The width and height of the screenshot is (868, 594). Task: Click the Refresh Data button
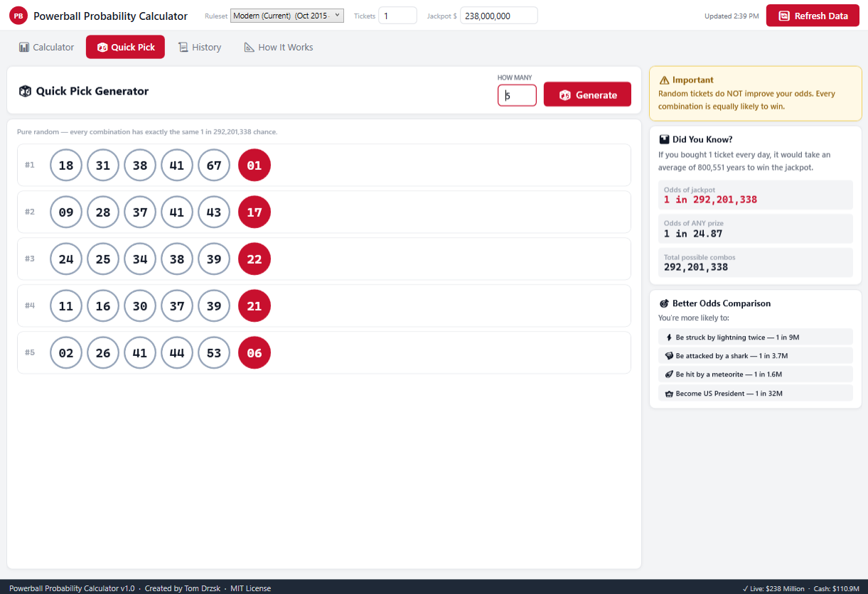click(x=813, y=16)
